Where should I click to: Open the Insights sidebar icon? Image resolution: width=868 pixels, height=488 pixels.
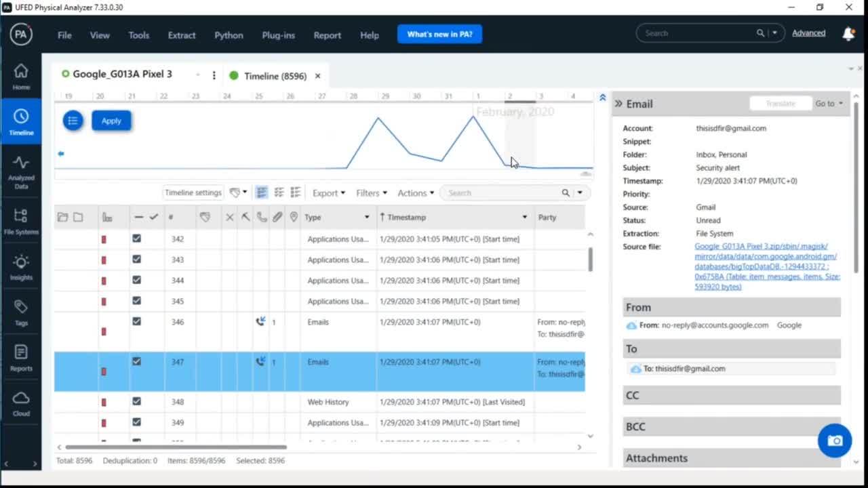click(21, 267)
